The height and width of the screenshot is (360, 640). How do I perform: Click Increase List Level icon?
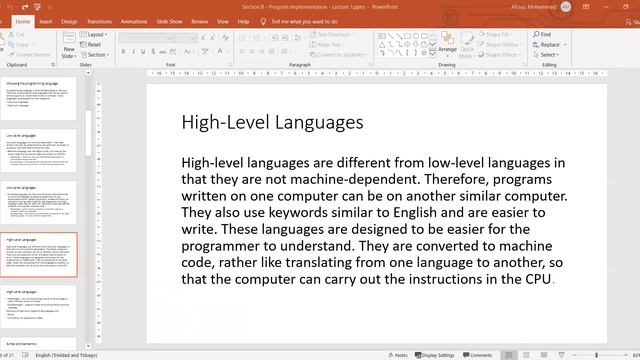click(x=285, y=38)
